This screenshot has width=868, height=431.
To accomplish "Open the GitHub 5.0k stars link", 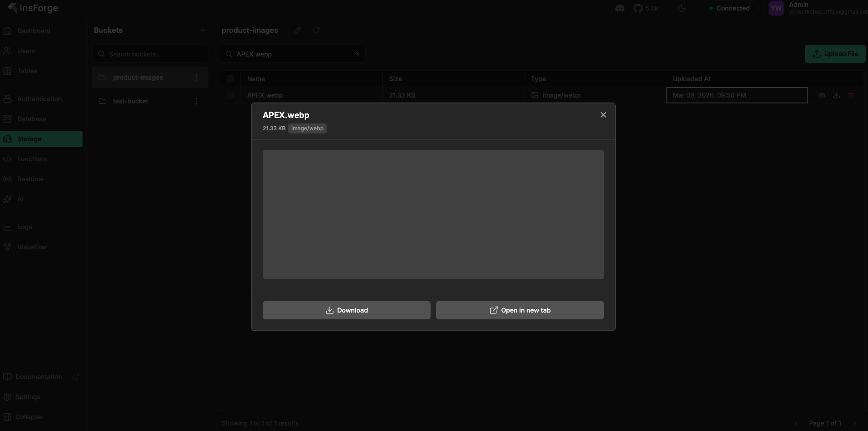I will coord(645,8).
